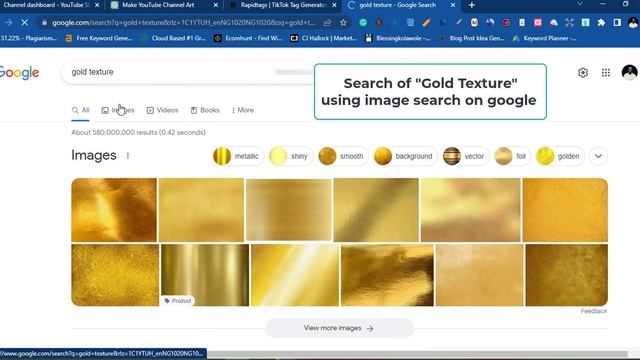Filter images by foil chip
Image resolution: width=640 pixels, height=360 pixels.
(x=512, y=156)
